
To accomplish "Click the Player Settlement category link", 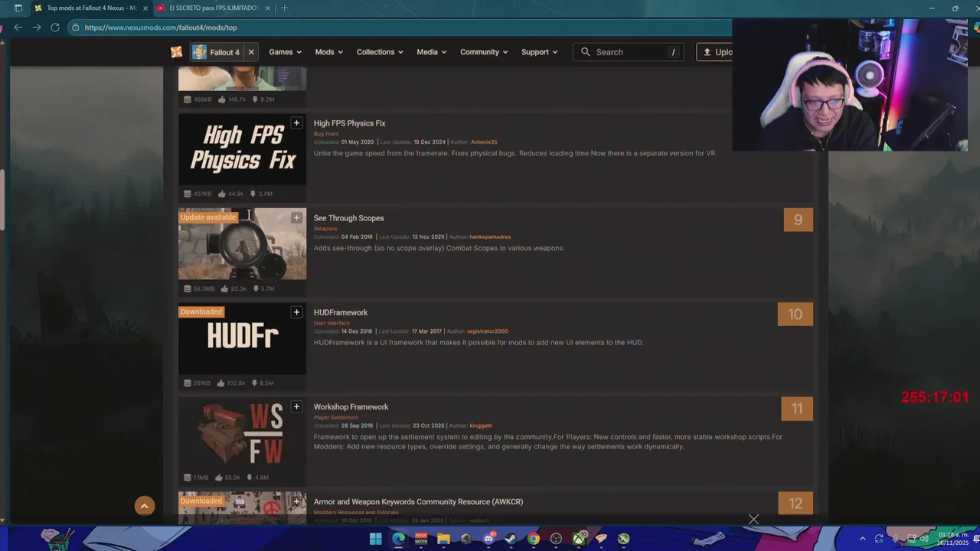I will (335, 418).
